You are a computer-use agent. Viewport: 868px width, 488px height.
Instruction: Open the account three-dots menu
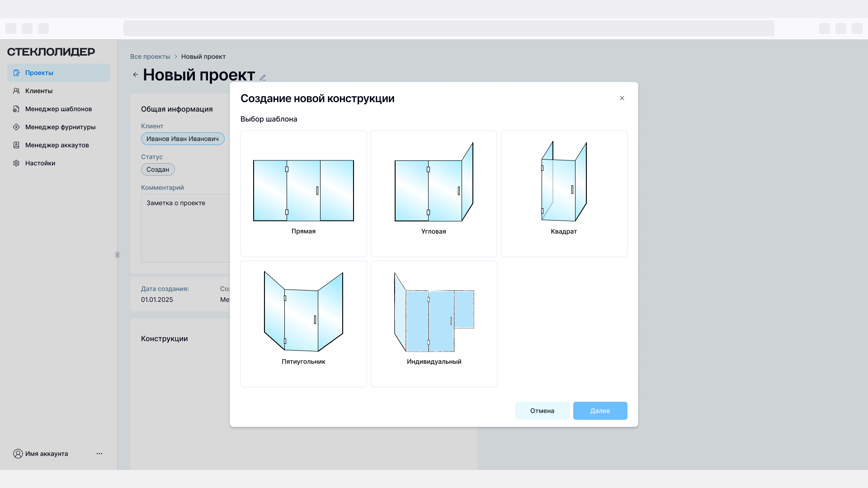coord(99,454)
